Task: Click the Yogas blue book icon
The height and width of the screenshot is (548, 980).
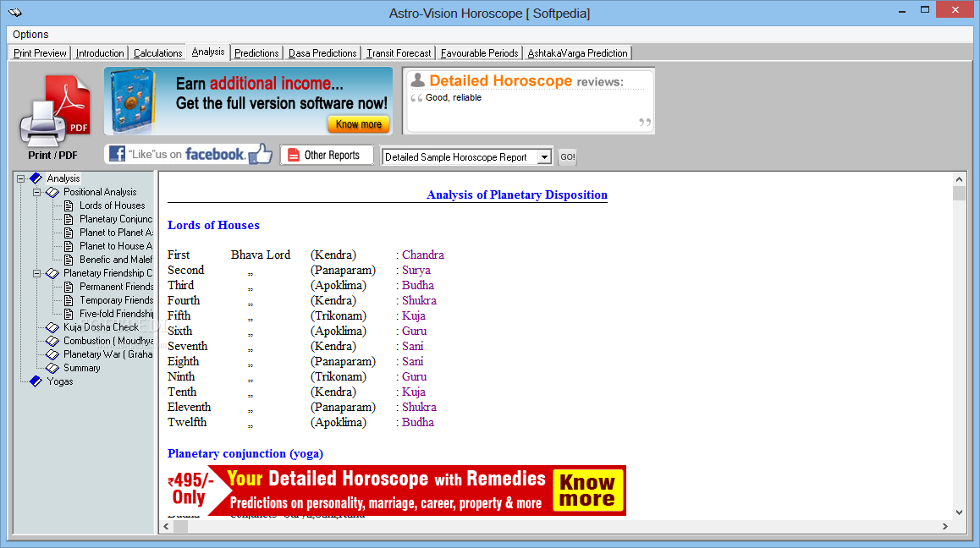Action: point(36,381)
